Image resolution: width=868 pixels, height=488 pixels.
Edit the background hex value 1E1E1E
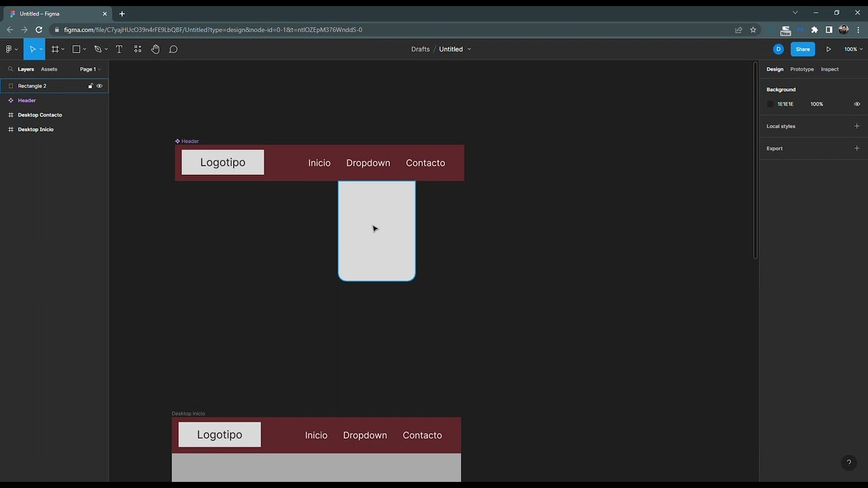(x=785, y=104)
